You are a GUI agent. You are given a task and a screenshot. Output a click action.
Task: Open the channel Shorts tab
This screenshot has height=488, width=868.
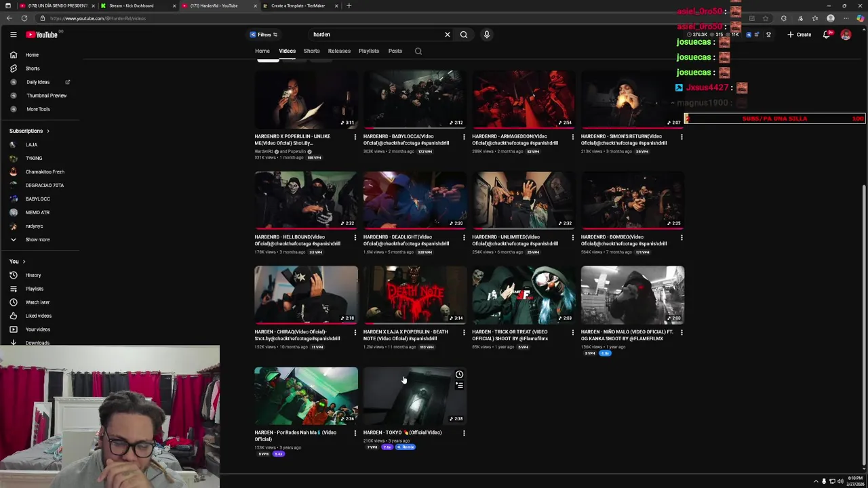(x=311, y=51)
